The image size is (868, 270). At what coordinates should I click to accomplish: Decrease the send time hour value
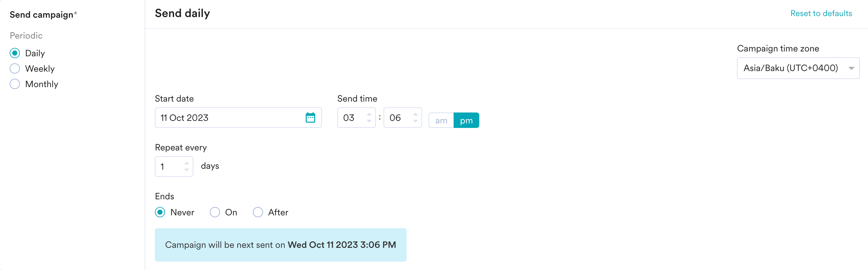[369, 121]
